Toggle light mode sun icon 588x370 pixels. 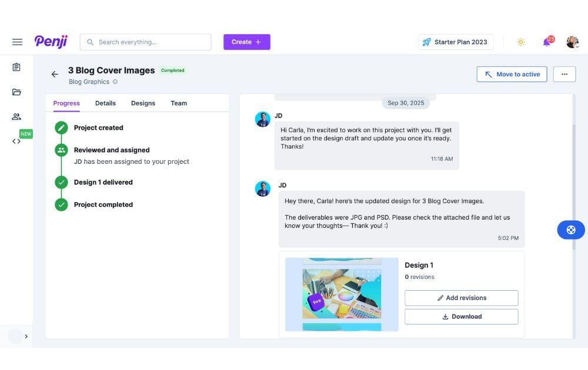click(x=520, y=42)
